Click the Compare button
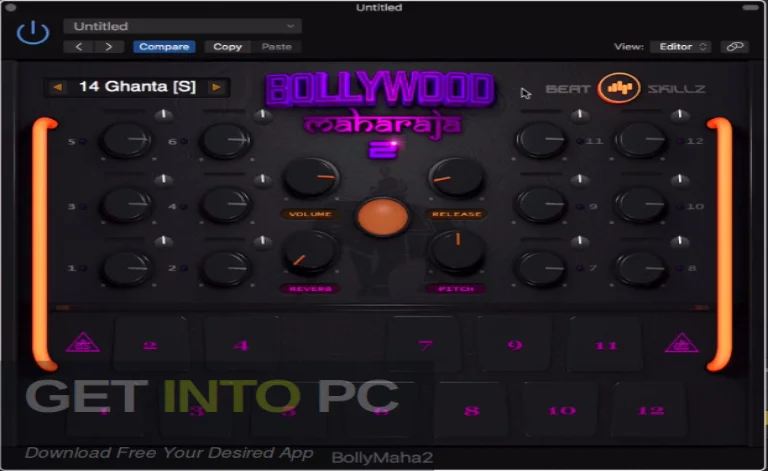The image size is (768, 471). point(164,47)
